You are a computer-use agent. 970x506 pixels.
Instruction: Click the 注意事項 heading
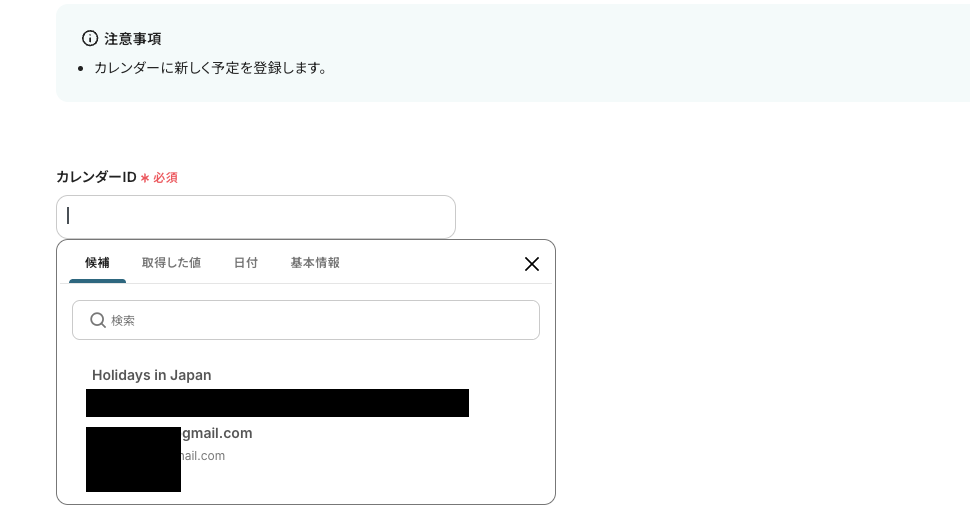132,38
